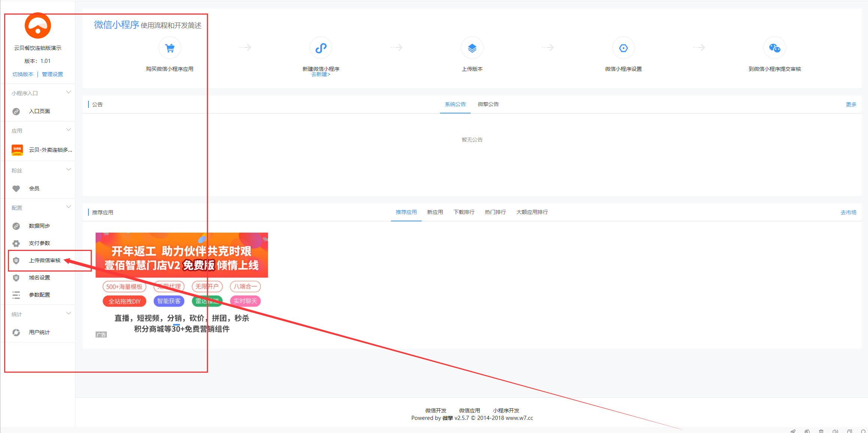Click the layers 上传版本 step icon

[472, 48]
